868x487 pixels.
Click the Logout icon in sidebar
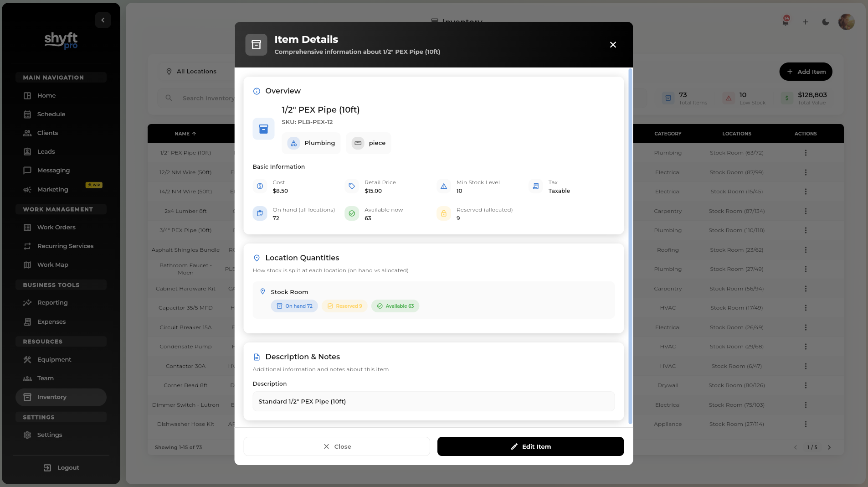[47, 468]
